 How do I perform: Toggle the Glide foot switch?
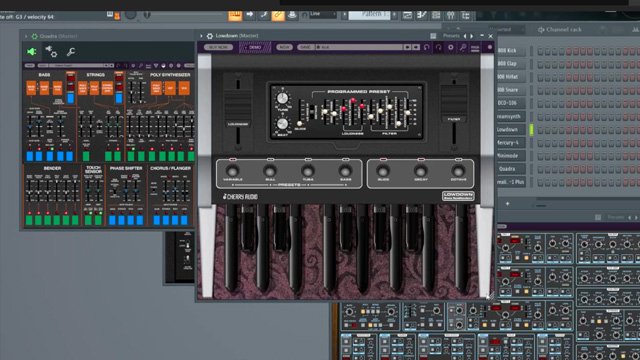383,171
